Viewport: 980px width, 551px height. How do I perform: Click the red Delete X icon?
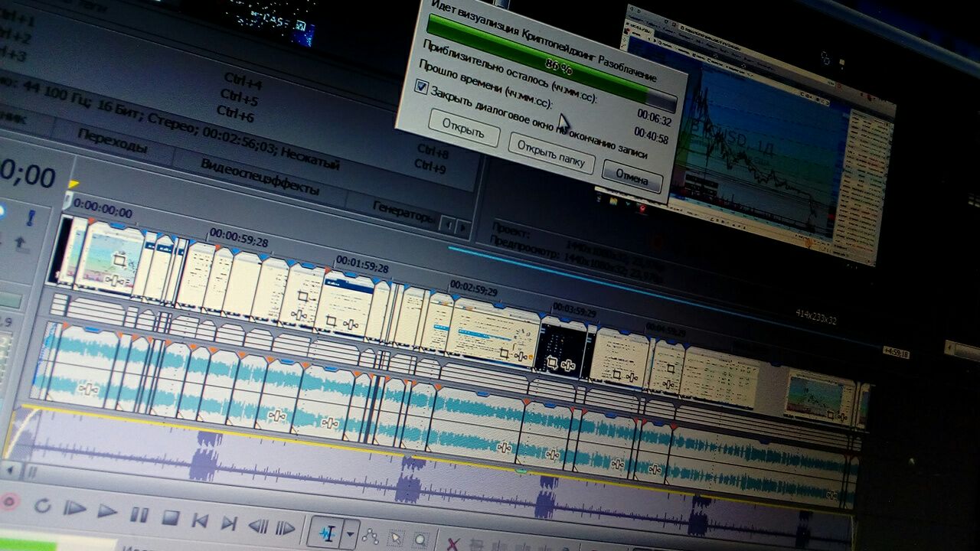tap(452, 544)
